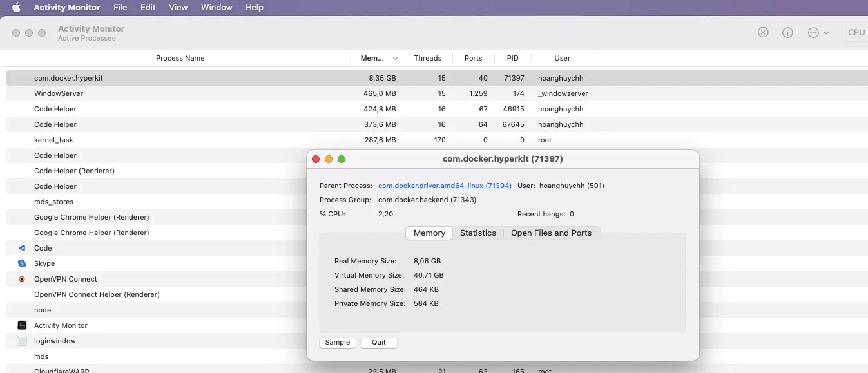Zoom the com.docker.hyperkit inspector window
Image resolution: width=868 pixels, height=373 pixels.
[342, 159]
